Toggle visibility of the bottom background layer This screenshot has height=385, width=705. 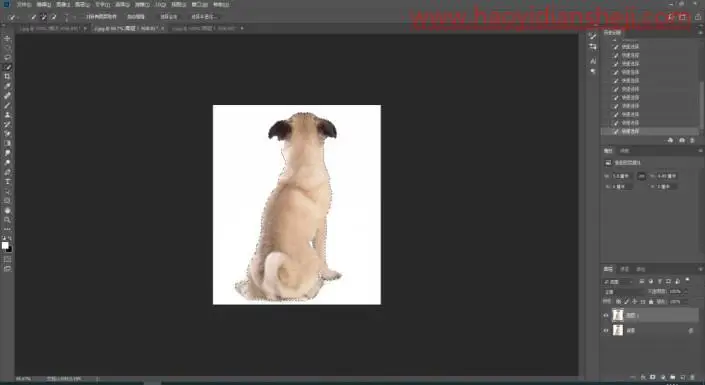click(606, 331)
